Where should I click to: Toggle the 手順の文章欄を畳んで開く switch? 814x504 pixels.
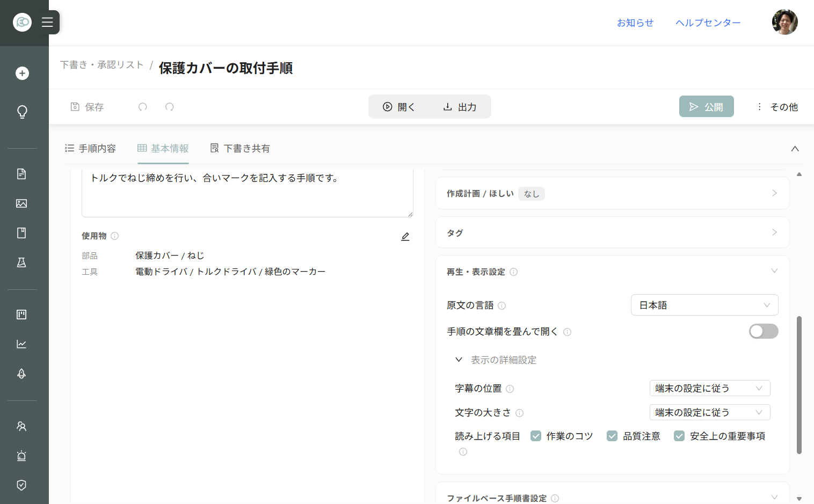coord(764,331)
